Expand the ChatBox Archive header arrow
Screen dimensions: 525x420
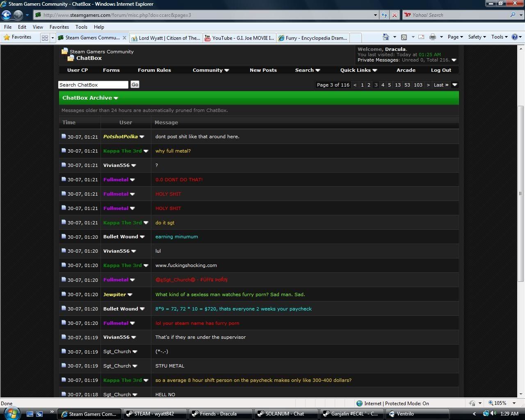pos(116,98)
